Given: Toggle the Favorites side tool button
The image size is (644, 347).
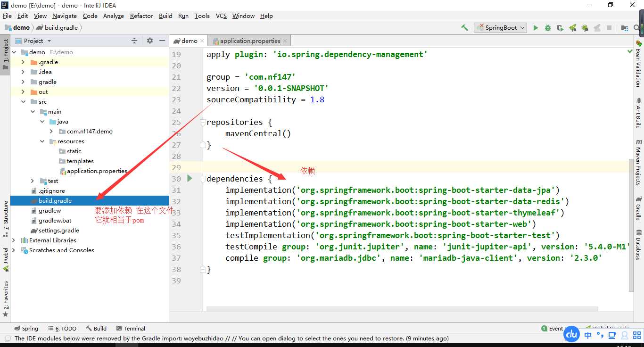Looking at the screenshot, I should tap(5, 299).
